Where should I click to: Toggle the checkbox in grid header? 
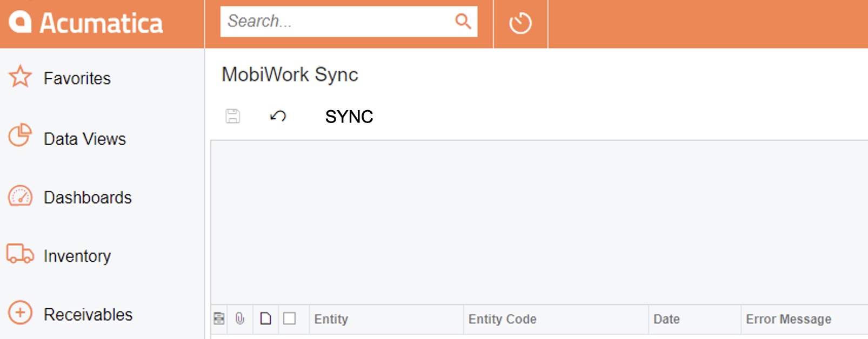(290, 319)
